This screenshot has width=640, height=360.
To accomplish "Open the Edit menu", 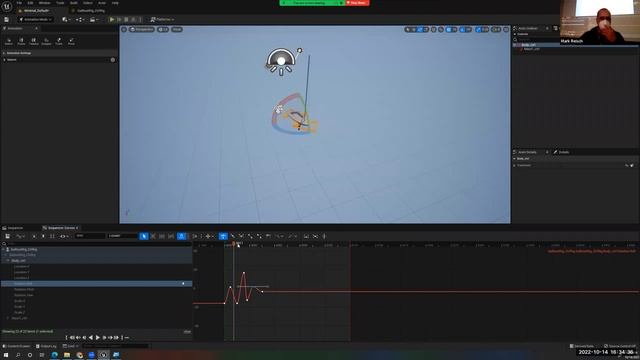I will tap(30, 3).
